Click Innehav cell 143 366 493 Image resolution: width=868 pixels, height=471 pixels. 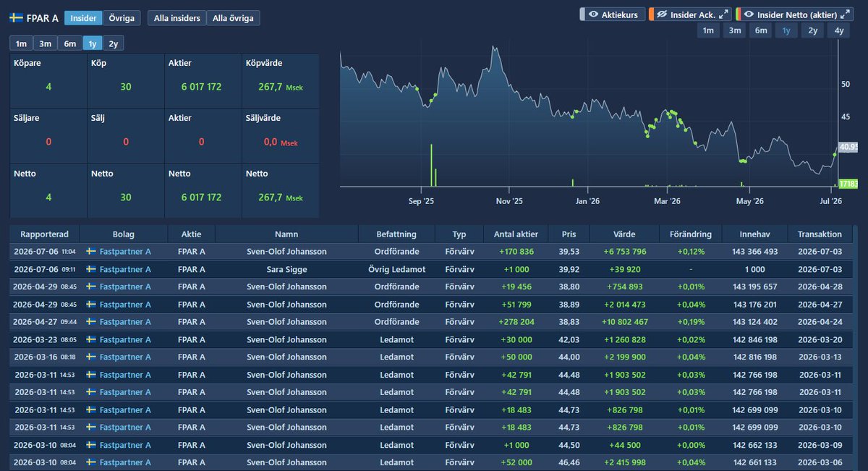755,252
